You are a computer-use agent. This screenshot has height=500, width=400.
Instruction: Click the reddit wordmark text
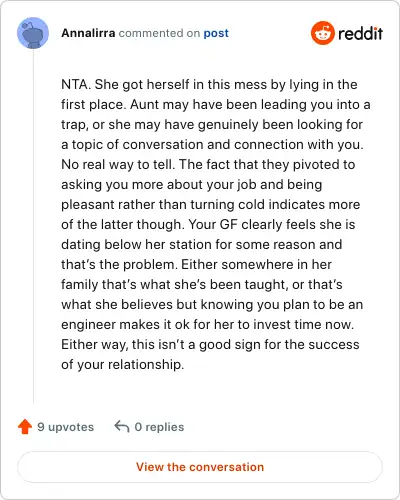[x=360, y=33]
